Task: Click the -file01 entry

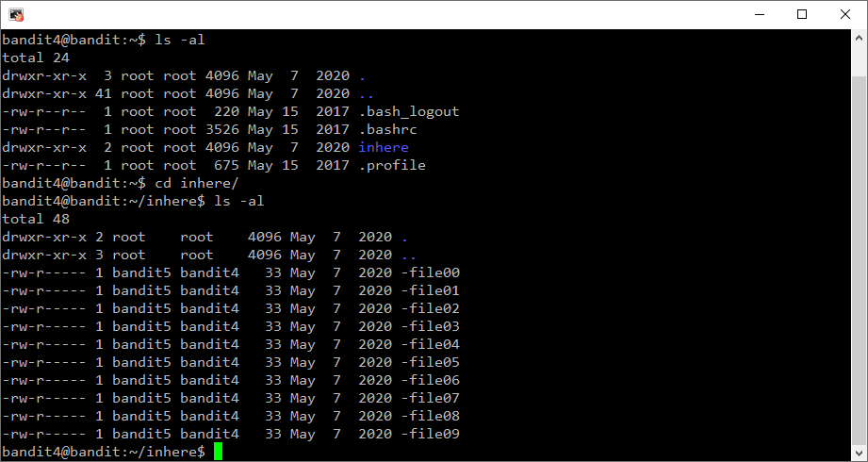Action: (x=430, y=290)
